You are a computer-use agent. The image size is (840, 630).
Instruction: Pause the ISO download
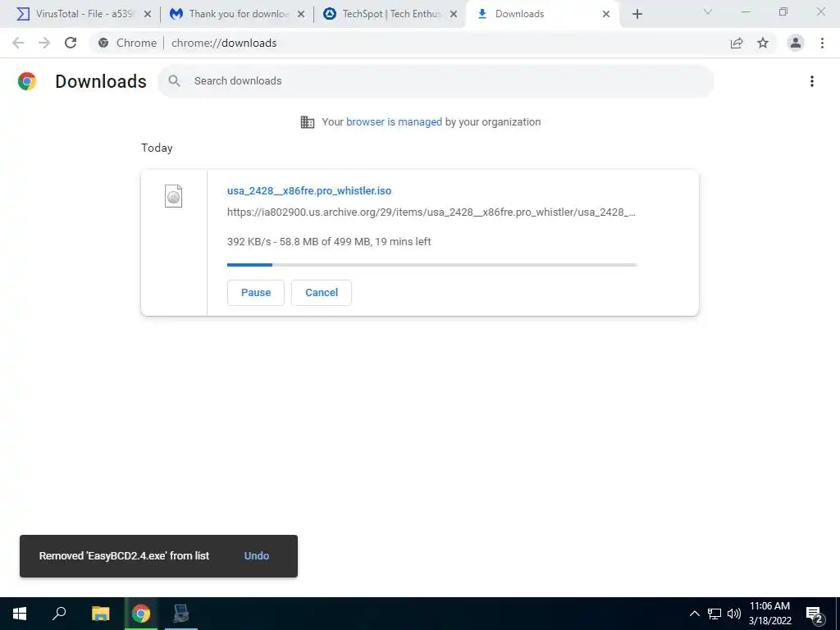tap(256, 293)
